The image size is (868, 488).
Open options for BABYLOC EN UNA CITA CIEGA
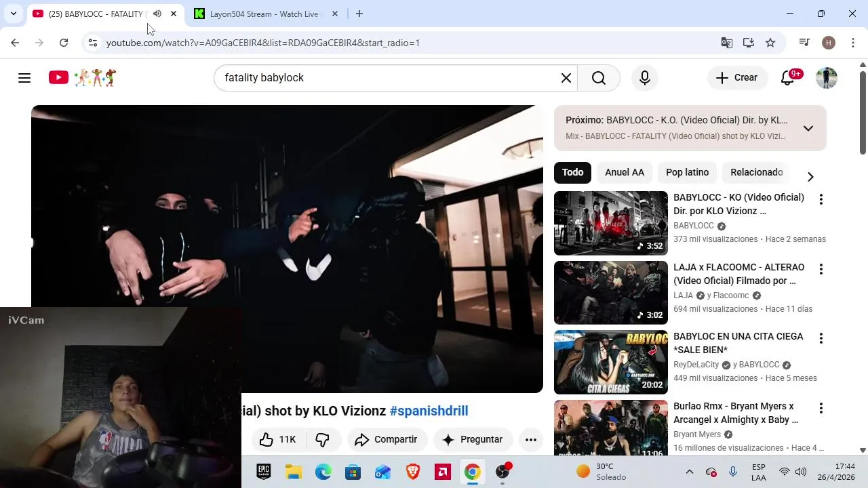click(821, 338)
